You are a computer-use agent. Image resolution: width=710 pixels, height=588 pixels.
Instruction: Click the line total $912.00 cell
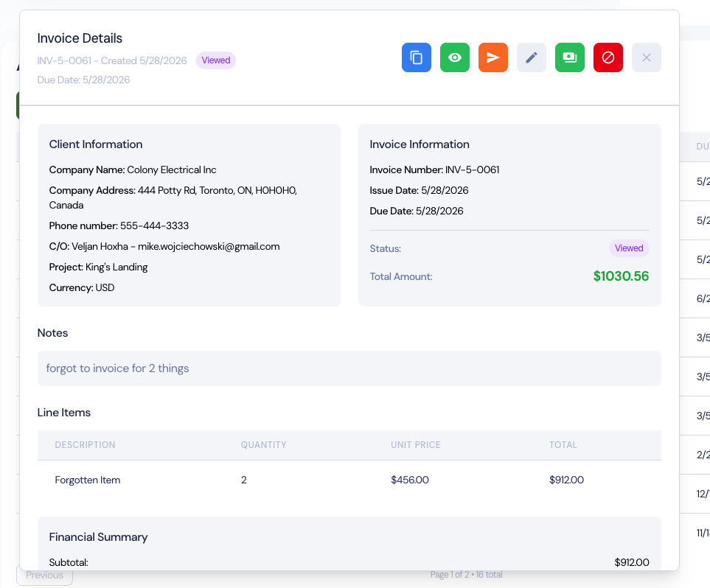point(566,480)
